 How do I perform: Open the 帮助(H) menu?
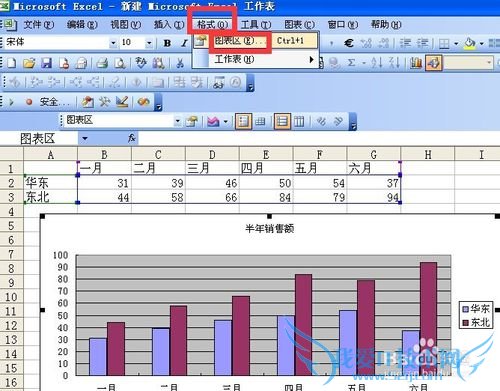(x=386, y=24)
